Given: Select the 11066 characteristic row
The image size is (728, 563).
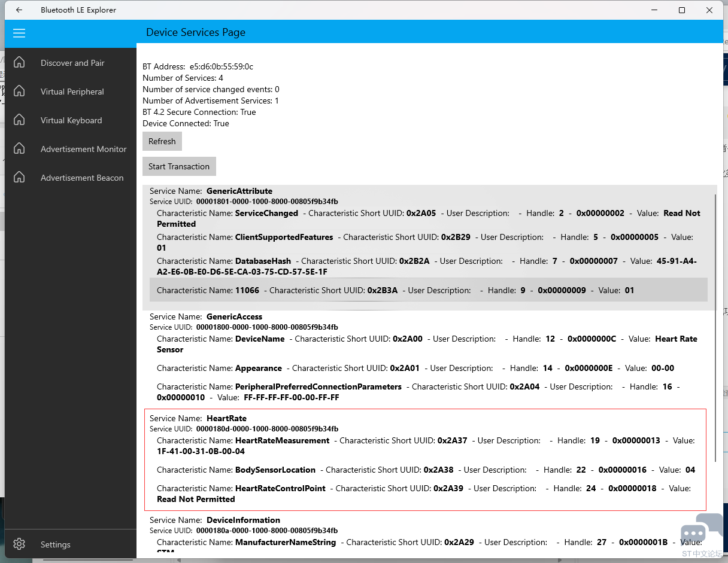Looking at the screenshot, I should [429, 290].
